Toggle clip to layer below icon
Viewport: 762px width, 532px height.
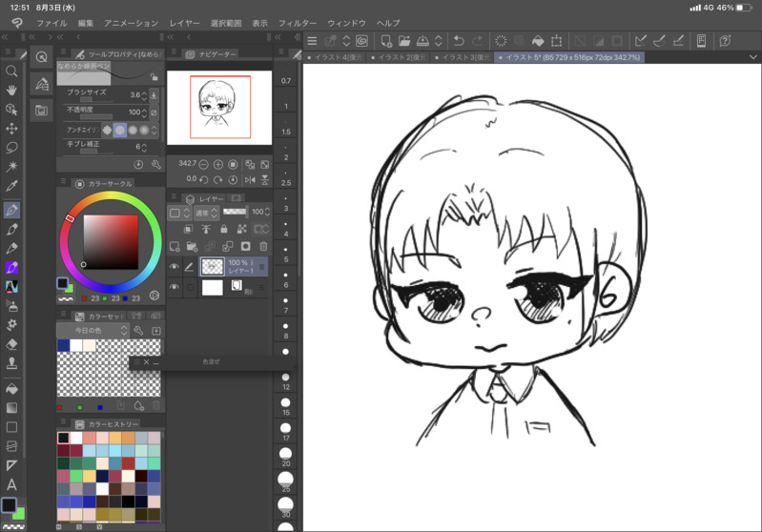[188, 229]
